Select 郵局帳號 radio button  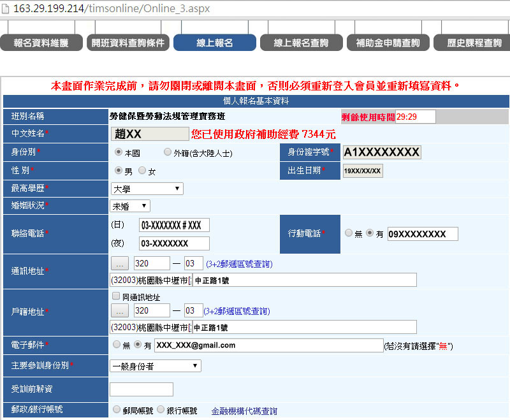(x=117, y=410)
